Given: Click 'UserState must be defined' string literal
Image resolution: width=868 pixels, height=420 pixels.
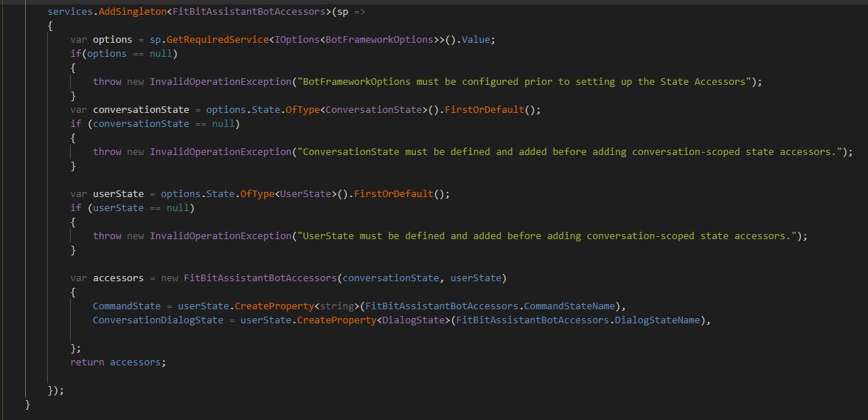Looking at the screenshot, I should click(547, 236).
